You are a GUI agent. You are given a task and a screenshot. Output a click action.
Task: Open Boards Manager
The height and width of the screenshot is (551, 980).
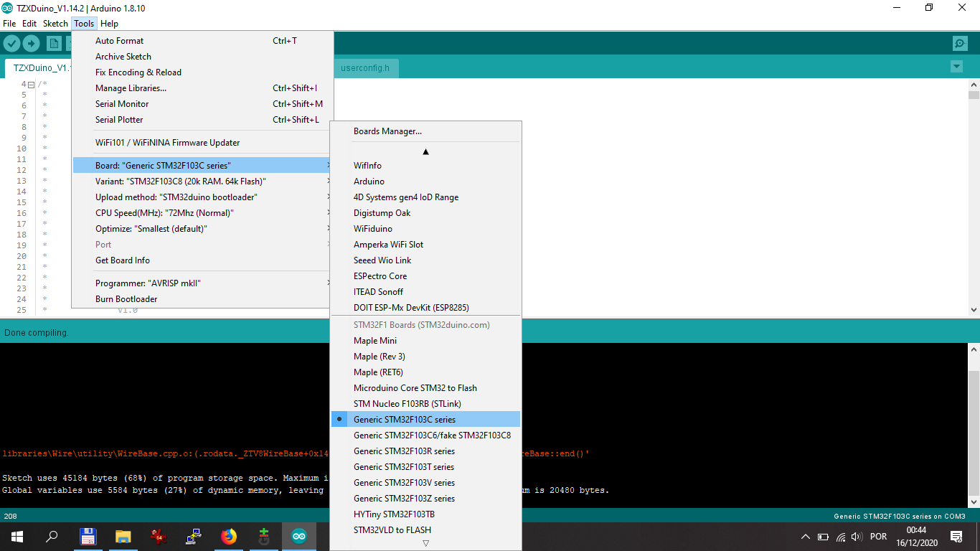[x=387, y=131]
